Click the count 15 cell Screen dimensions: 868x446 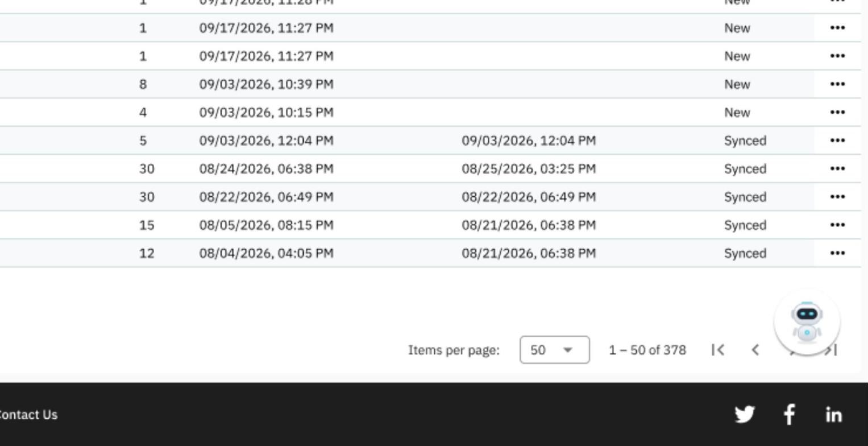147,225
